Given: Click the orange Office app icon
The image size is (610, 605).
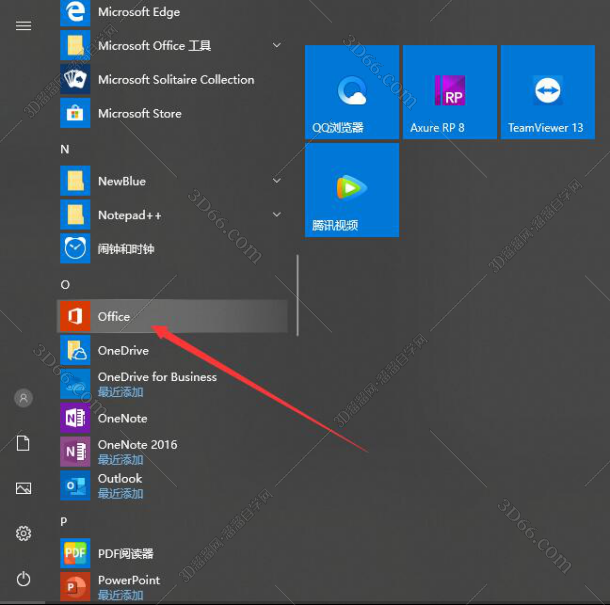Looking at the screenshot, I should pos(75,316).
